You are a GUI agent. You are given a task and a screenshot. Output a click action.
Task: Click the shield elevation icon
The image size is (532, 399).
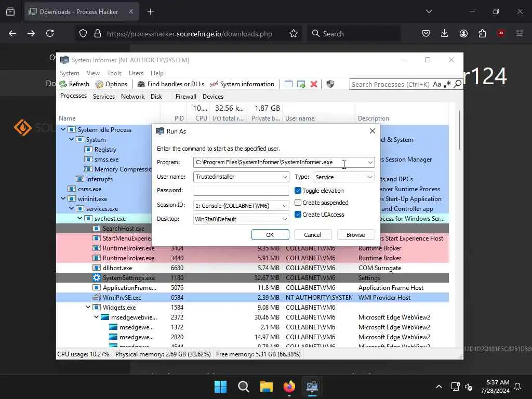pos(330,84)
